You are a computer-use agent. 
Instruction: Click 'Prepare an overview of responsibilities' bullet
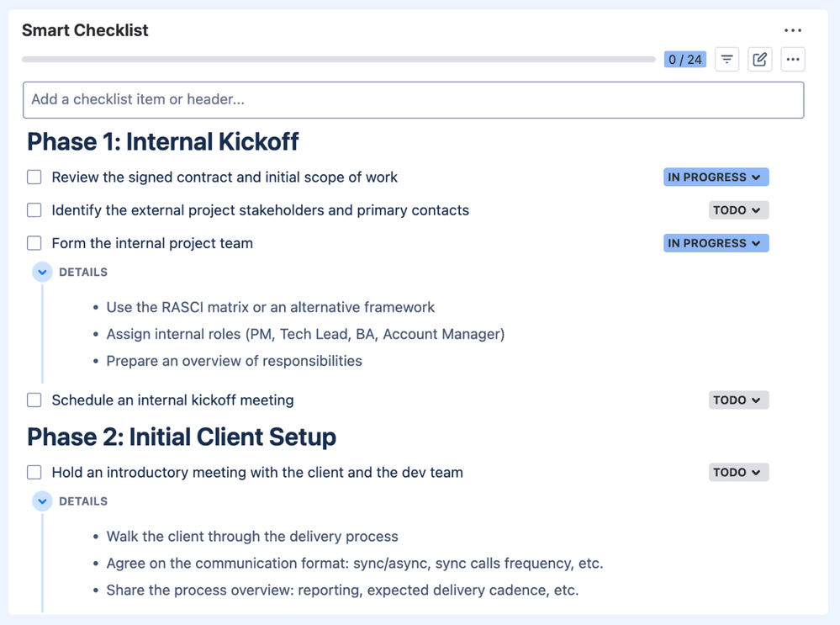pos(234,361)
